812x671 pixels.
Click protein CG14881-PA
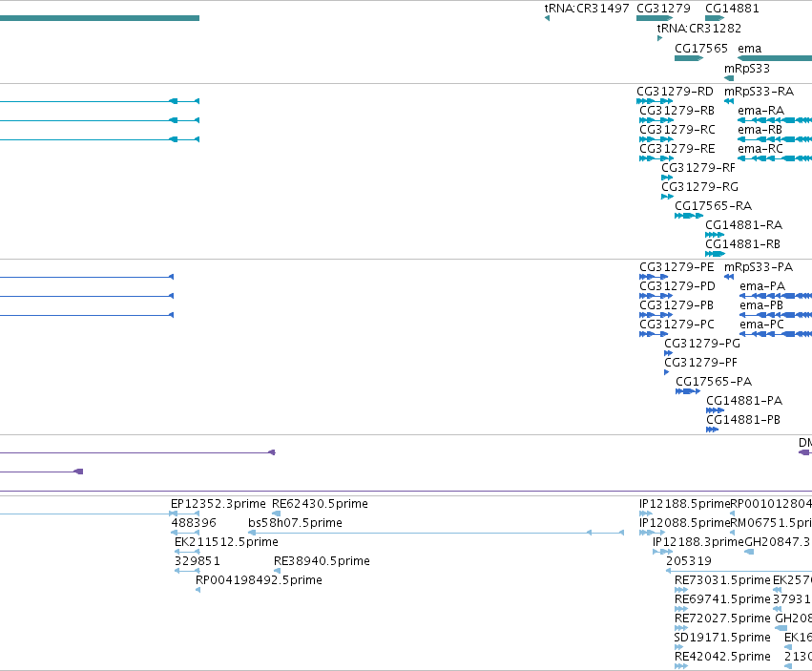744,401
